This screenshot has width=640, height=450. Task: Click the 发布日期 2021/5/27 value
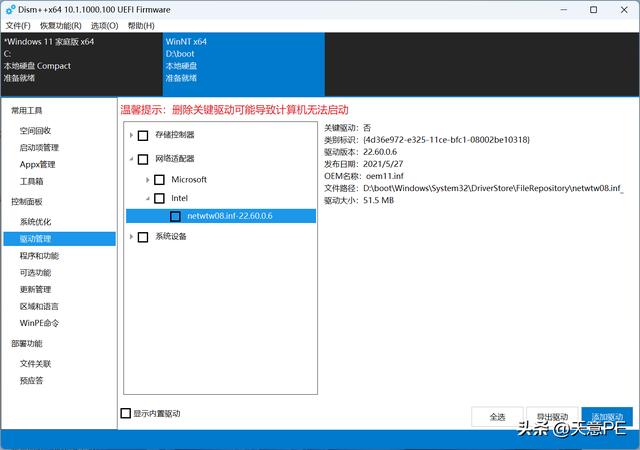[x=383, y=164]
